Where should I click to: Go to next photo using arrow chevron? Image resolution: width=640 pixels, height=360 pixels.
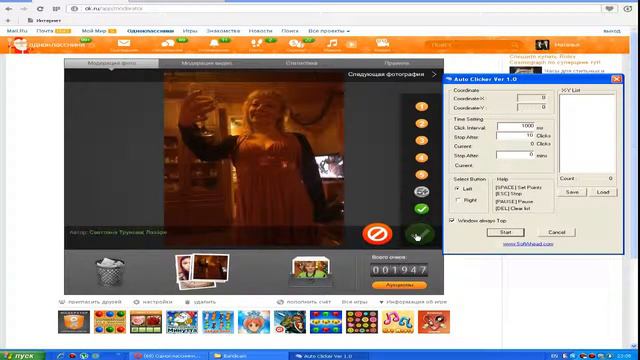[x=434, y=74]
